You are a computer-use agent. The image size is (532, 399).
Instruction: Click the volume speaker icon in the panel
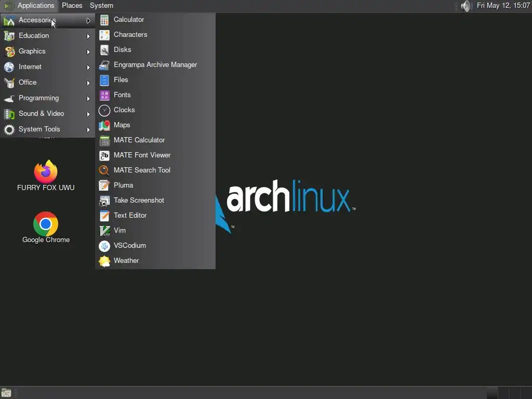pos(467,6)
